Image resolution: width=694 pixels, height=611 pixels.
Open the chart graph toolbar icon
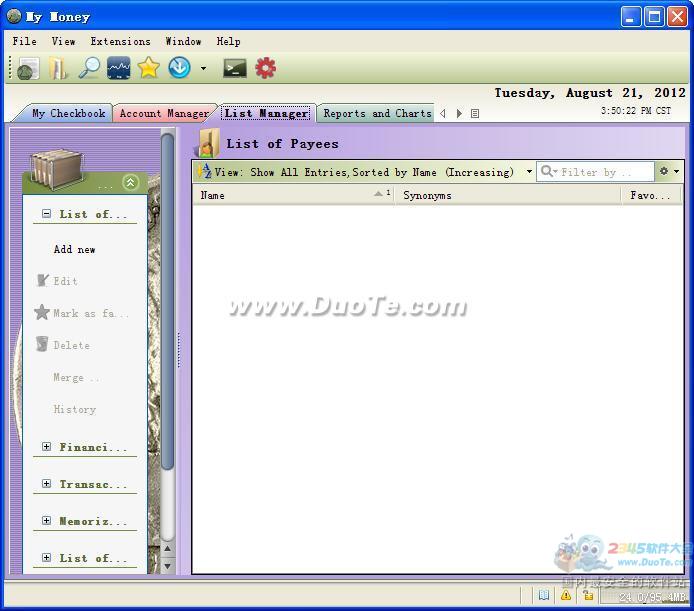point(119,68)
